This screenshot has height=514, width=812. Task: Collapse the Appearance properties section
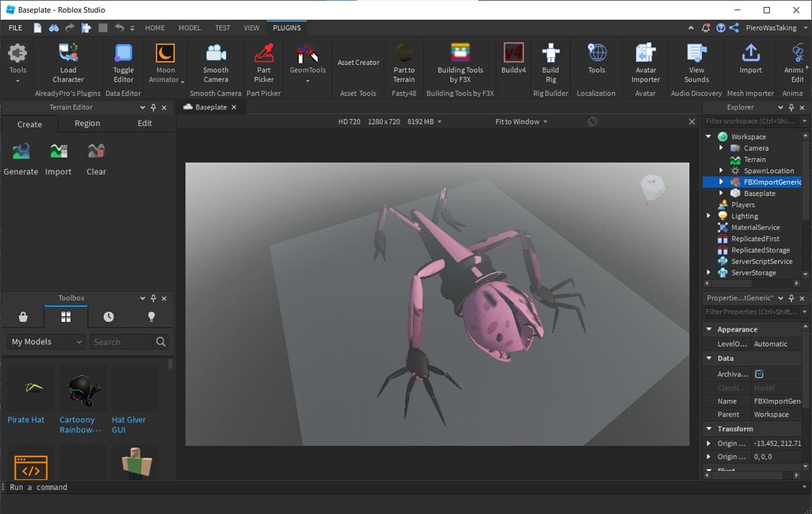point(709,329)
